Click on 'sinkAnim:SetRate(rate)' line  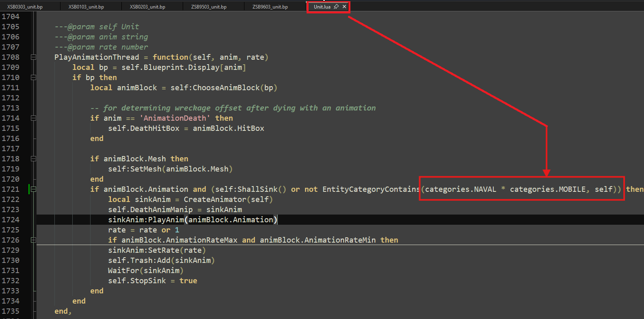pyautogui.click(x=157, y=250)
